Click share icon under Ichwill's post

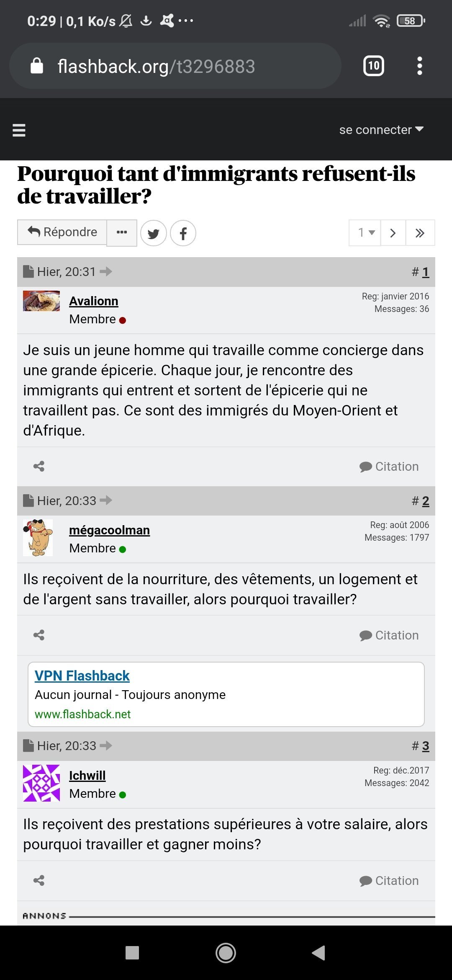39,881
